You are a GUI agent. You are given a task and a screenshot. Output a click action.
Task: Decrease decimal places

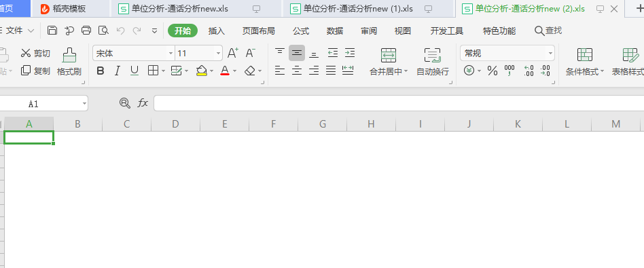click(545, 71)
